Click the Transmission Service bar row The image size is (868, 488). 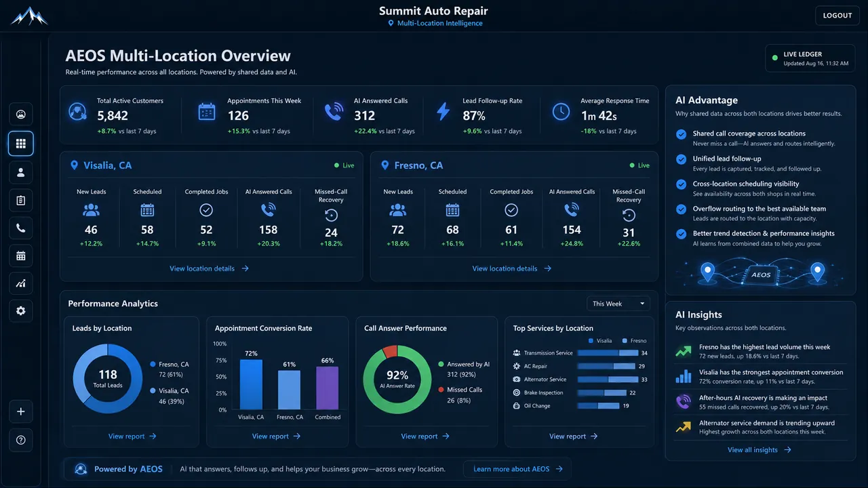point(580,353)
